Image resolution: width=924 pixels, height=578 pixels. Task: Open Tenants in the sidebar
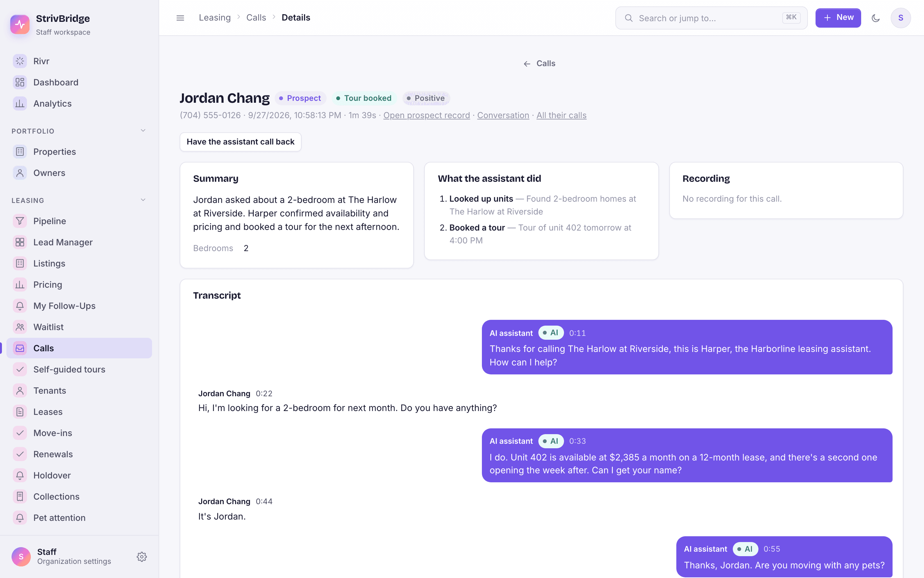coord(79,391)
